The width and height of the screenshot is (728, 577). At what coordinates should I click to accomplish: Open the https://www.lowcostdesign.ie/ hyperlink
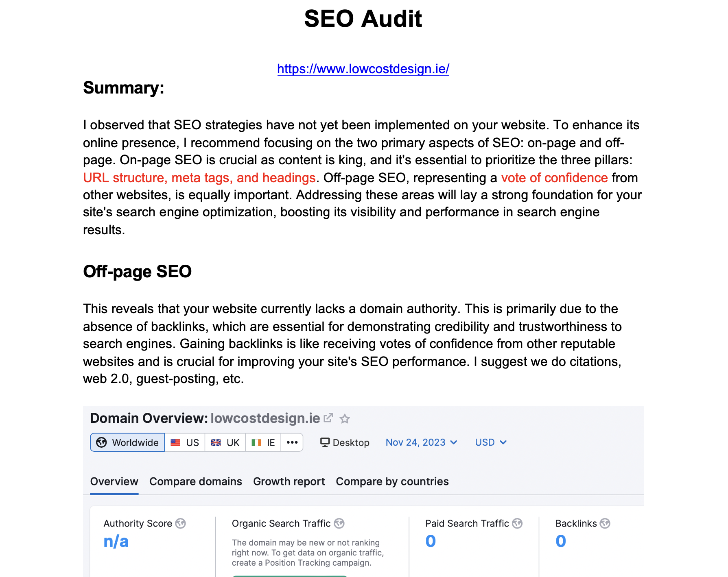[x=363, y=69]
